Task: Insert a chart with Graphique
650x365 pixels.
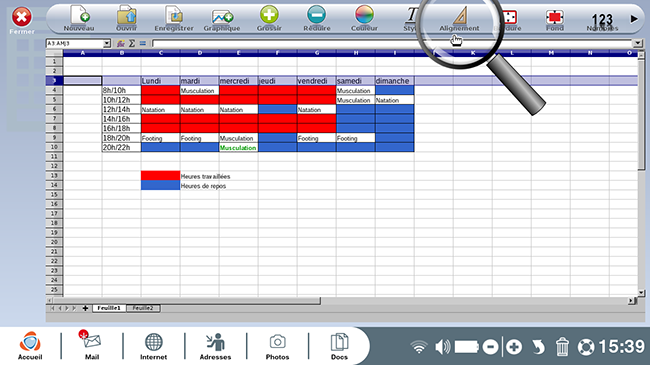Action: coord(222,18)
